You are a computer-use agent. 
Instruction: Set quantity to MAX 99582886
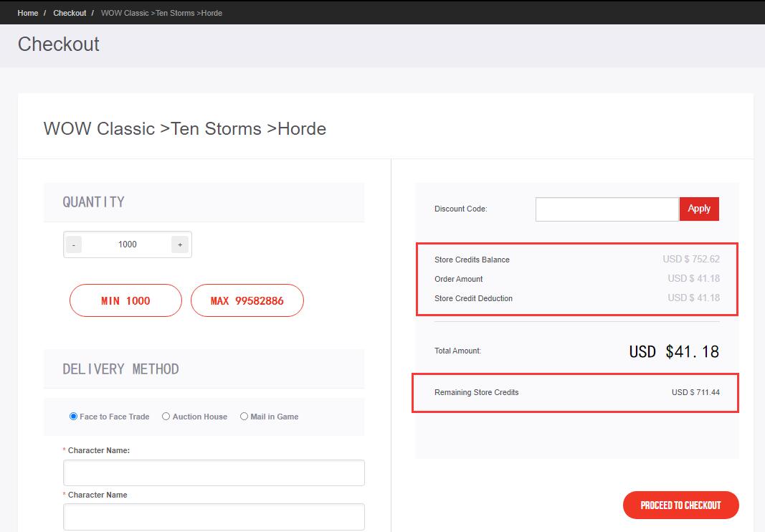pyautogui.click(x=247, y=300)
